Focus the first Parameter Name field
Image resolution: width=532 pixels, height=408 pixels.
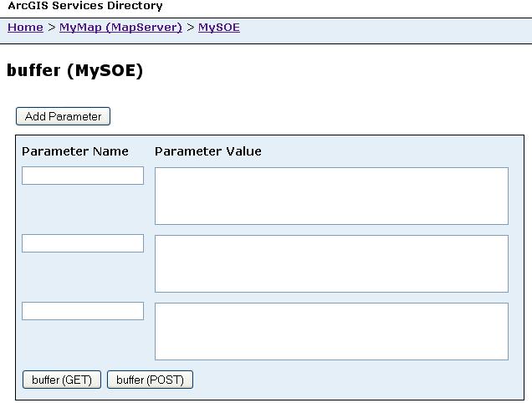[83, 176]
